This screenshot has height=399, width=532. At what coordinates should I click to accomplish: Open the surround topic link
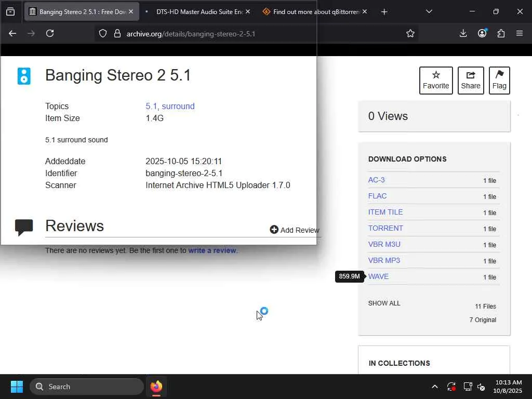[x=178, y=106]
